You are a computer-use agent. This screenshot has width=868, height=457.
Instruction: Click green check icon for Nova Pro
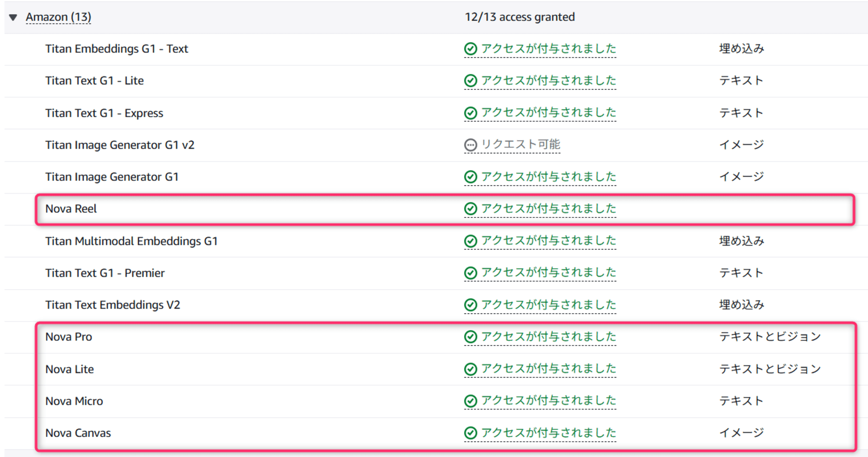470,337
